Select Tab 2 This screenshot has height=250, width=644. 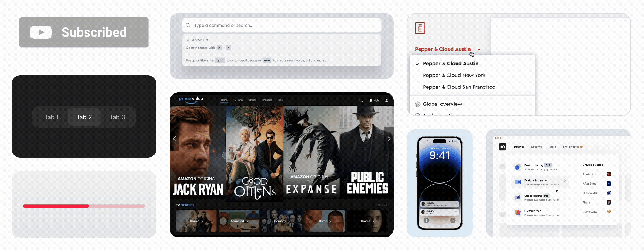click(84, 117)
